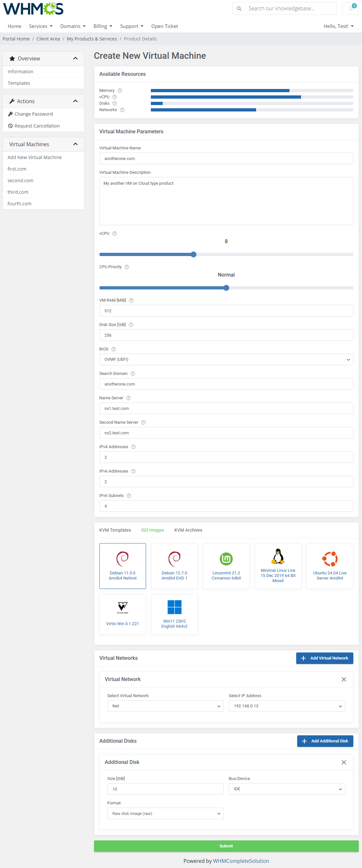
Task: Open first.com in sidebar
Action: (17, 169)
